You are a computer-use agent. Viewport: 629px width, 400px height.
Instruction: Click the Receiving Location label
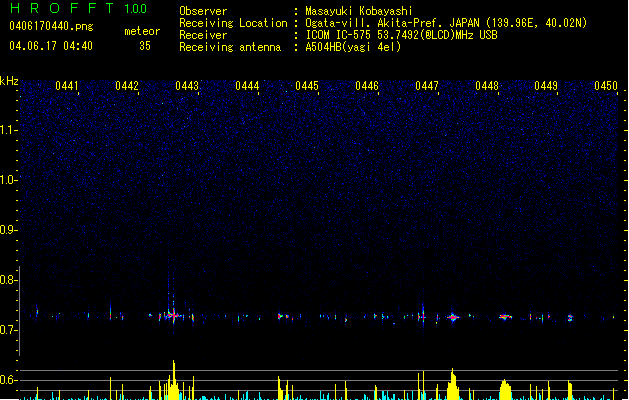coord(233,23)
